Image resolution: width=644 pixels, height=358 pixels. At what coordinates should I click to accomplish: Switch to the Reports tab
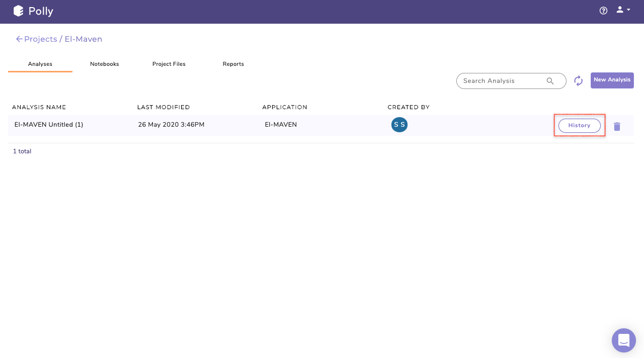233,64
